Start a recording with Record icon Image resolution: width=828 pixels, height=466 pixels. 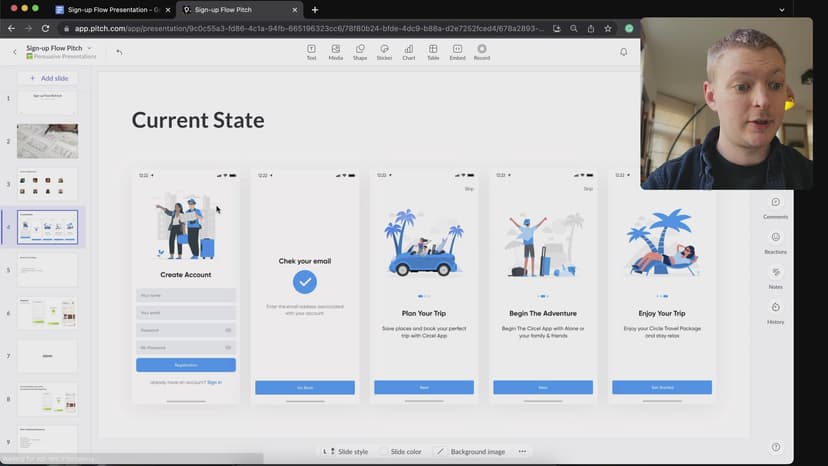pos(482,51)
